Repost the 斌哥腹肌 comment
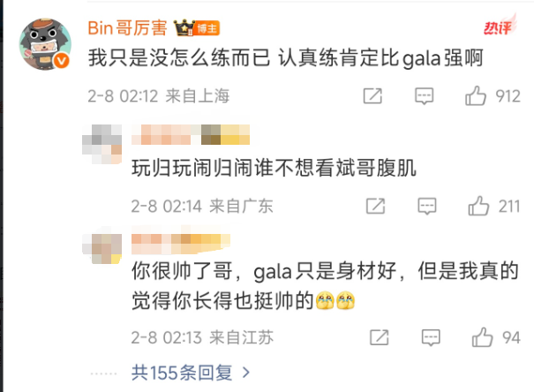The height and width of the screenshot is (392, 534). click(376, 206)
